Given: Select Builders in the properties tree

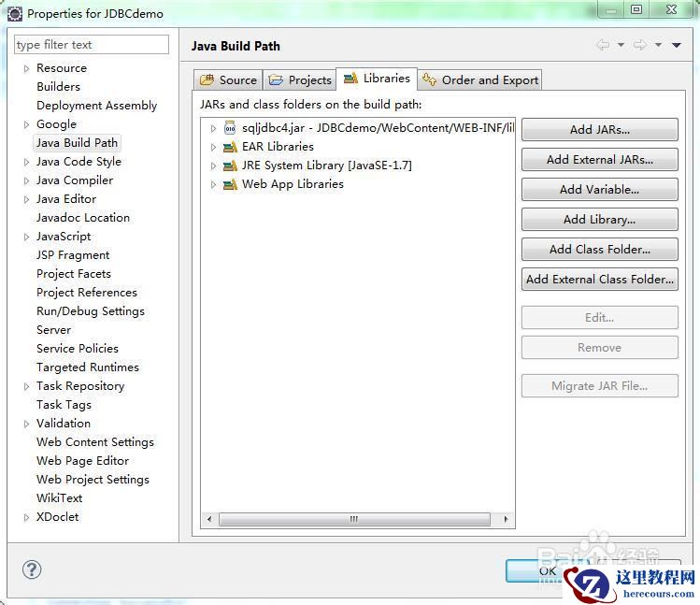Looking at the screenshot, I should [x=59, y=87].
